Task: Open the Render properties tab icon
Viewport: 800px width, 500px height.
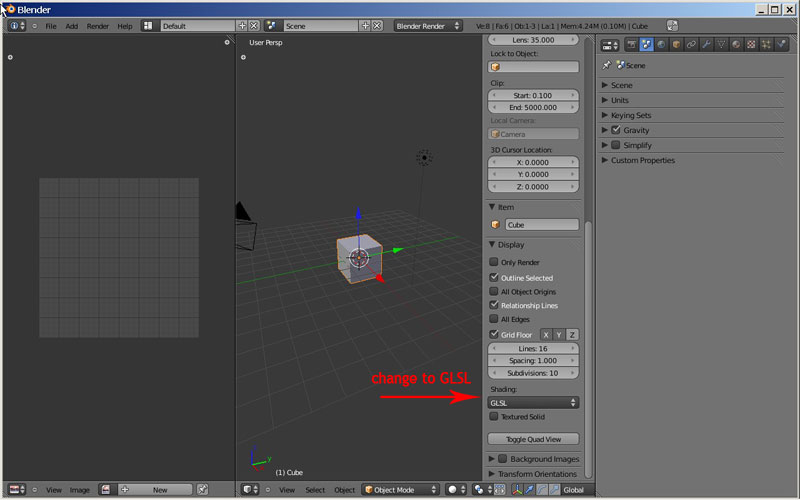Action: (x=631, y=45)
